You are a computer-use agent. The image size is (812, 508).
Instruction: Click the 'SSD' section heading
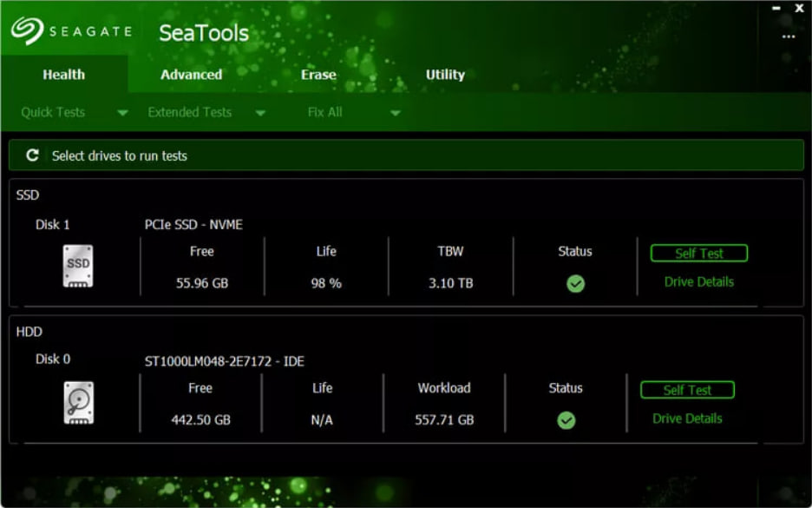[28, 195]
